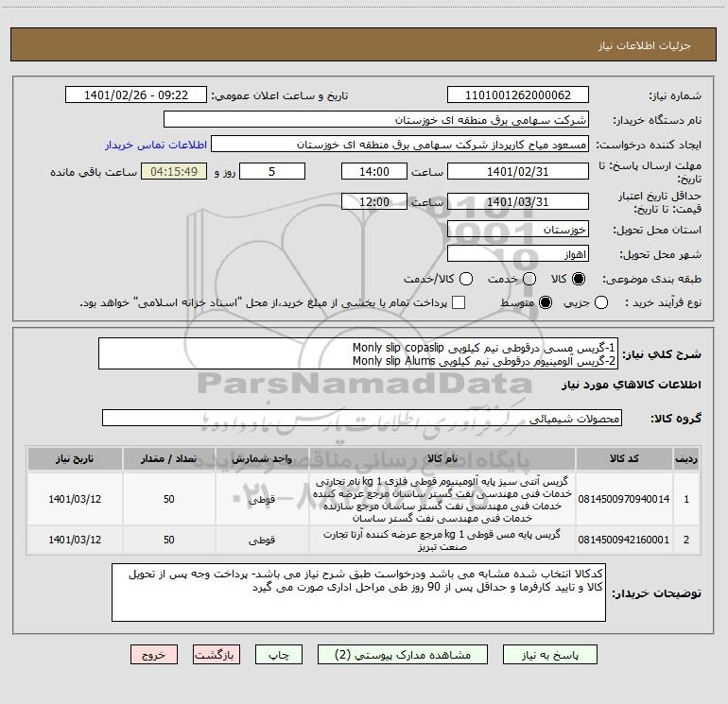Image resolution: width=728 pixels, height=704 pixels.
Task: Click the announcement date field 1401/02/26 - 09:22
Action: tap(136, 95)
